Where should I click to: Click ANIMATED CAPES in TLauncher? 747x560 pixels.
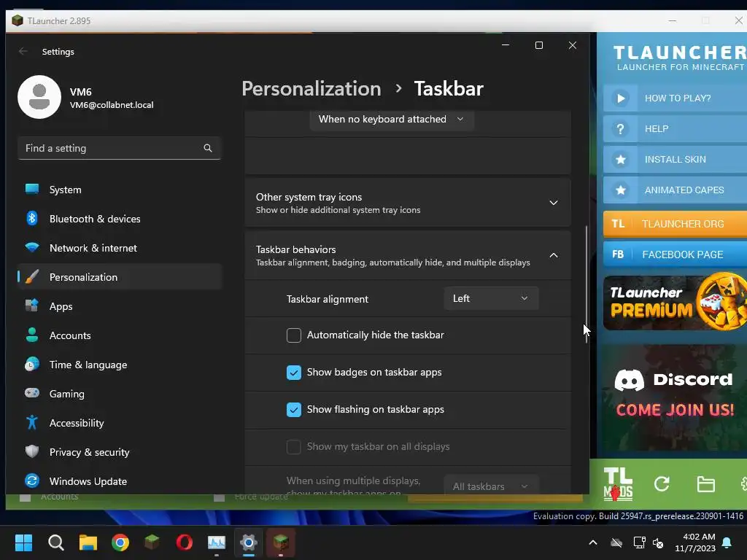click(x=675, y=190)
